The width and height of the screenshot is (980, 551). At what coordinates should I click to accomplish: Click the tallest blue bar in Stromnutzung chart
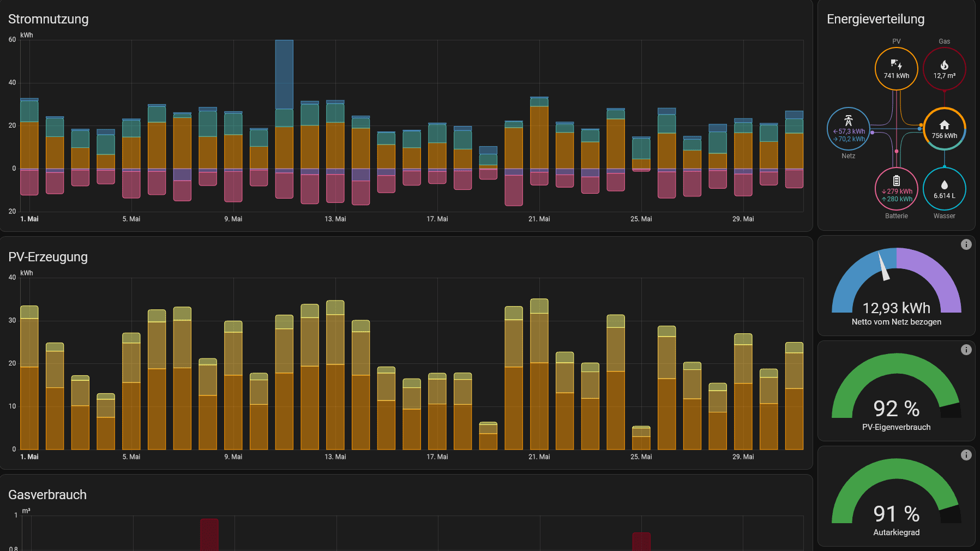[284, 74]
